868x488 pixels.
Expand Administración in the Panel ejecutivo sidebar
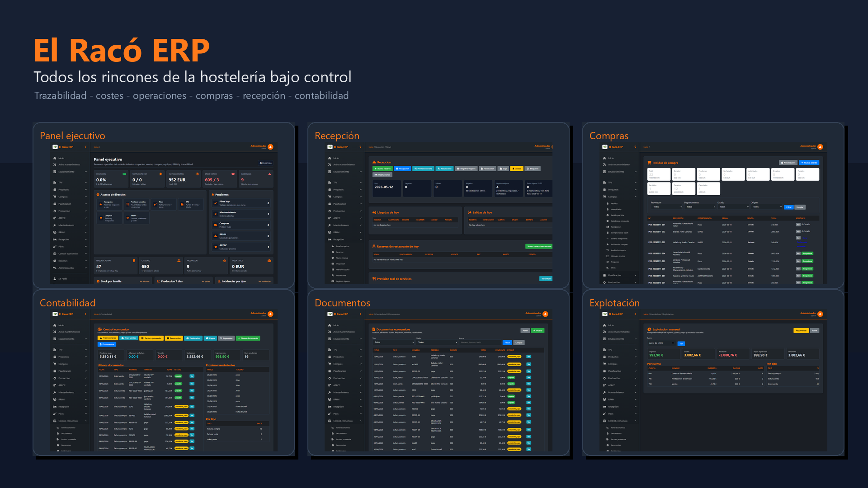coord(70,268)
